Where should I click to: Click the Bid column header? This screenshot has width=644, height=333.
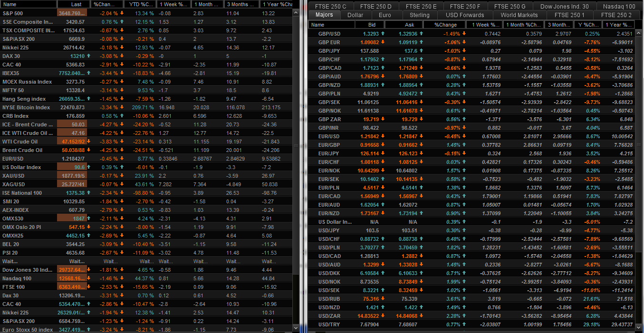pos(372,25)
